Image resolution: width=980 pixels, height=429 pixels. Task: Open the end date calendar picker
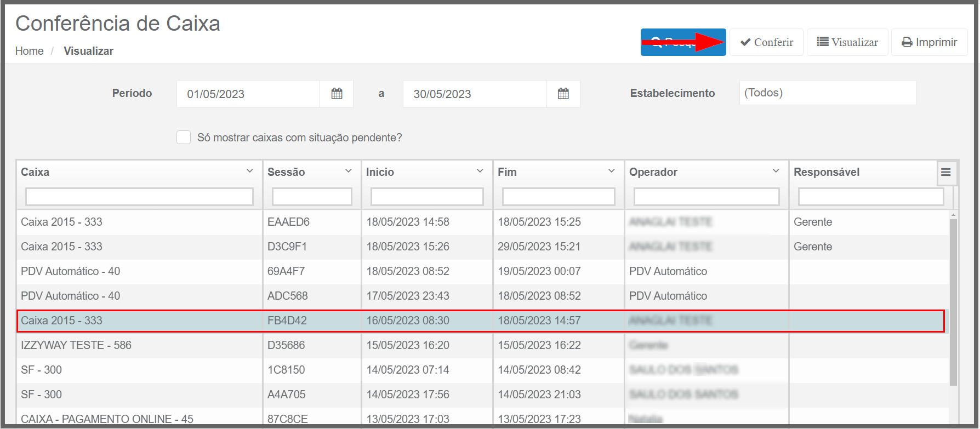point(563,94)
